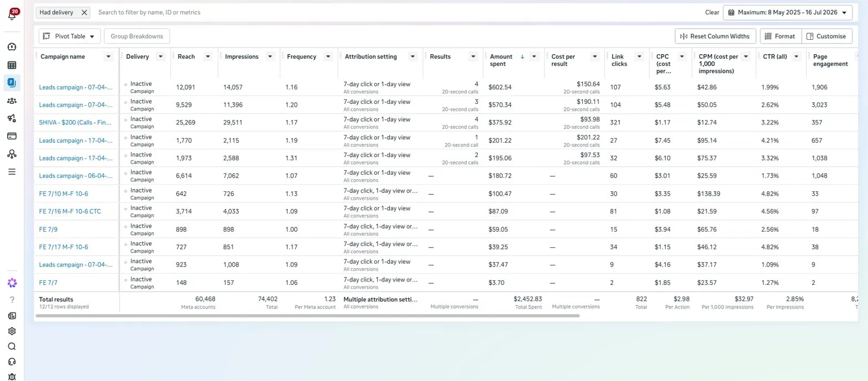Open the headset support icon

click(12, 362)
